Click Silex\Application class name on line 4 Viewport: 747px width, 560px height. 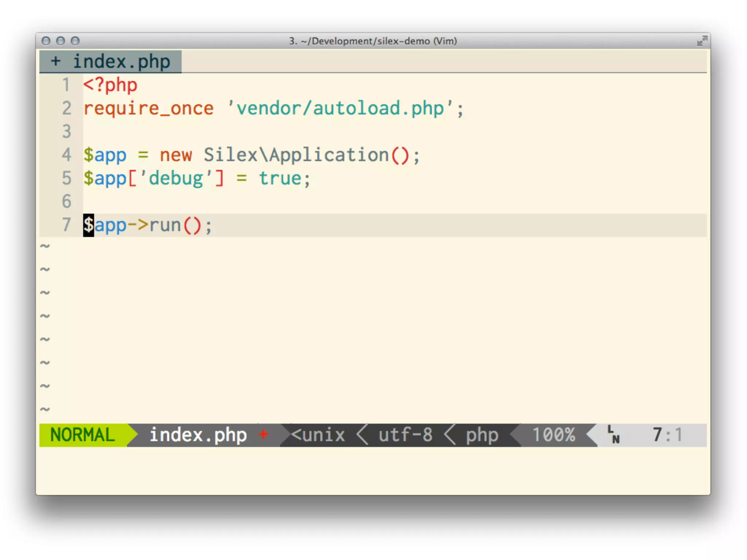(296, 155)
